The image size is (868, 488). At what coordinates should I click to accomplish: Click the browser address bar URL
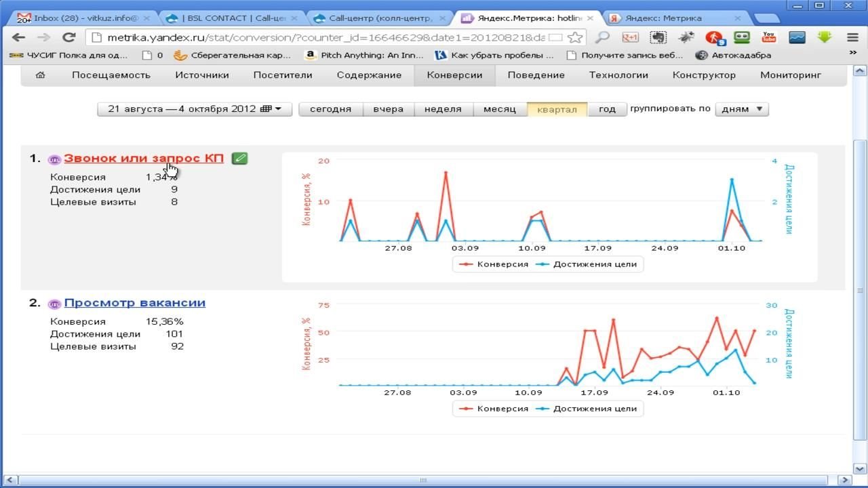319,37
